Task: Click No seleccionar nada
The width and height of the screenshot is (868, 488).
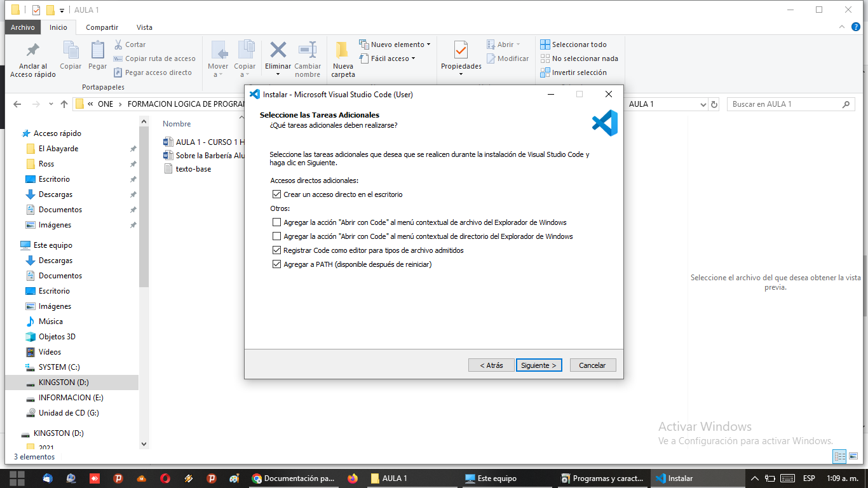Action: point(579,58)
